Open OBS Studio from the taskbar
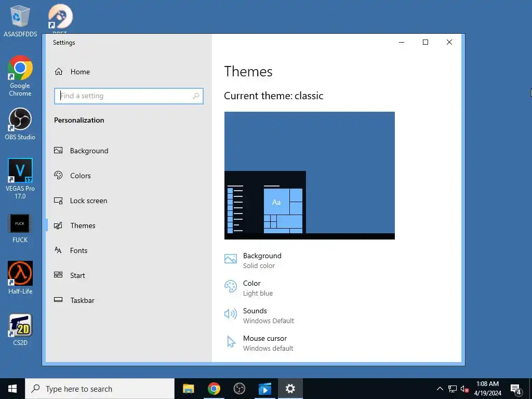The image size is (532, 399). click(239, 389)
